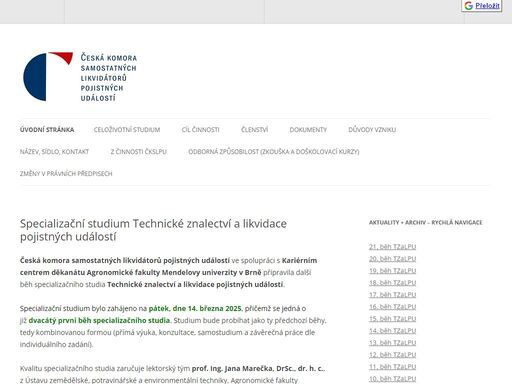Click the Česká komora logo text
The width and height of the screenshot is (512, 384).
coord(109,78)
